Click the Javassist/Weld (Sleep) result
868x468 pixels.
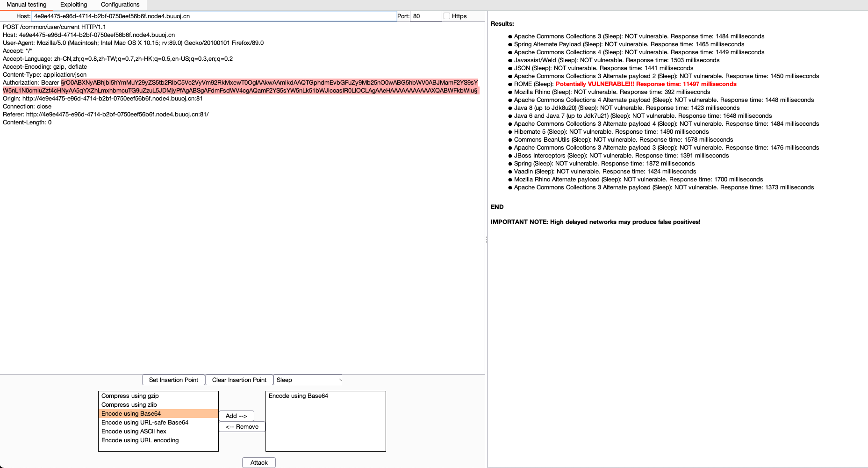click(x=617, y=60)
